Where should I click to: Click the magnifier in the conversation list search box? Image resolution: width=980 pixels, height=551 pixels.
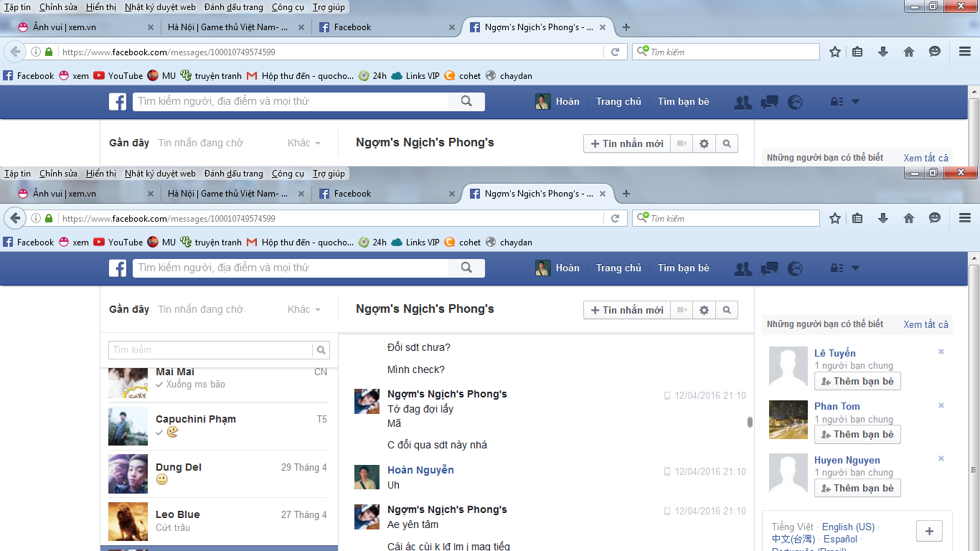pyautogui.click(x=321, y=350)
